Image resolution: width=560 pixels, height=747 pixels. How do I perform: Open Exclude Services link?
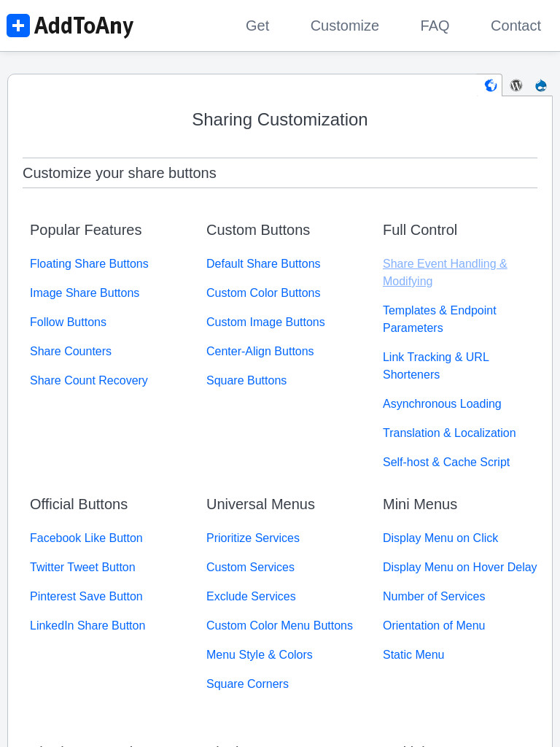(x=251, y=597)
